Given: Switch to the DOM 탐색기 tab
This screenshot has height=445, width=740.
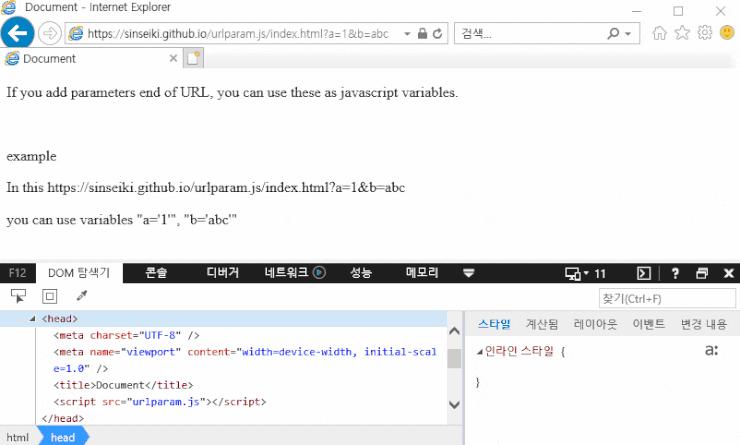Looking at the screenshot, I should pos(79,273).
